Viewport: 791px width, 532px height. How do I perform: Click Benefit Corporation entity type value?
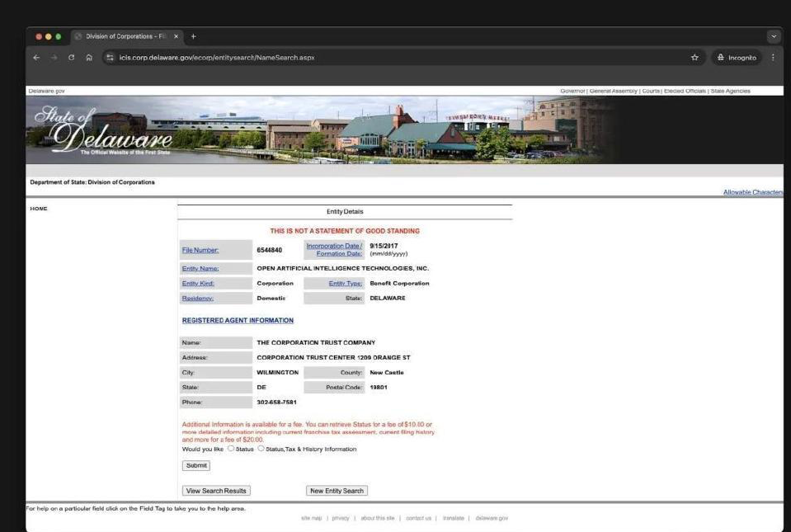click(399, 284)
